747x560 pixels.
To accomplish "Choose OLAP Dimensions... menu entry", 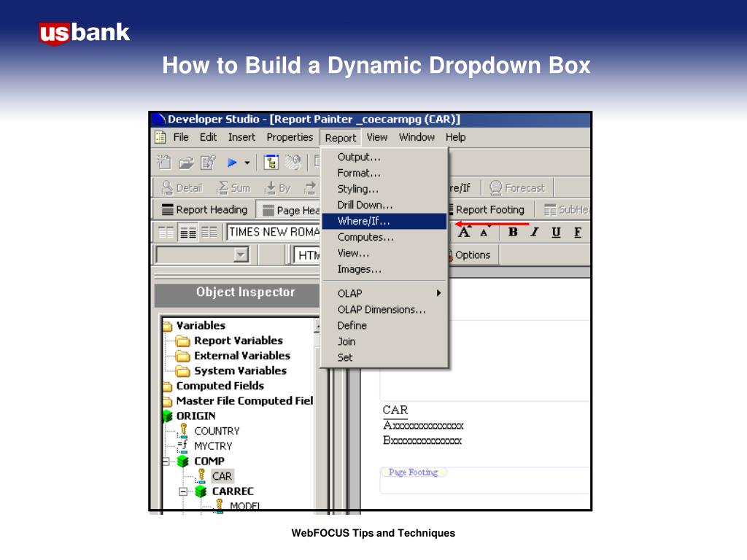I will coord(385,309).
